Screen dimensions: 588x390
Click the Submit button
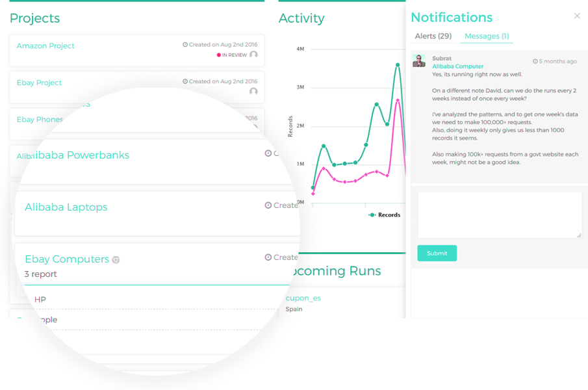coord(437,253)
